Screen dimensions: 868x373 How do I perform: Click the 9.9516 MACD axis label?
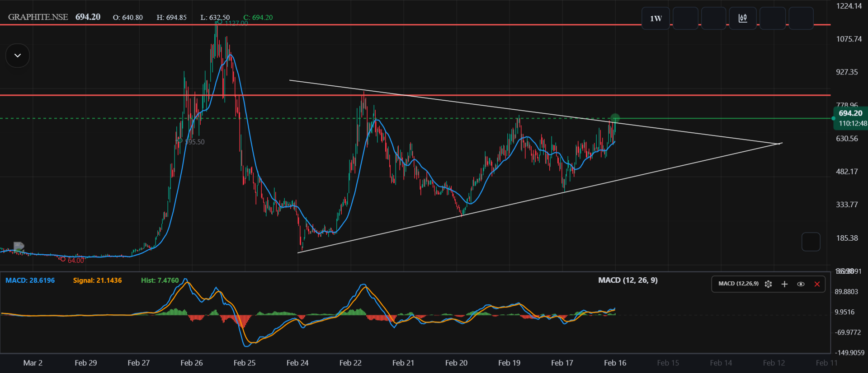pos(844,312)
